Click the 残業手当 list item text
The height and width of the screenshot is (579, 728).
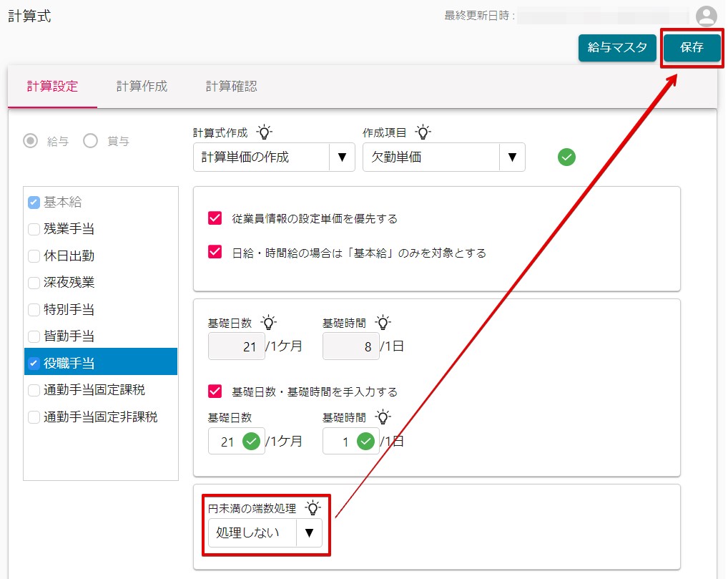click(69, 229)
